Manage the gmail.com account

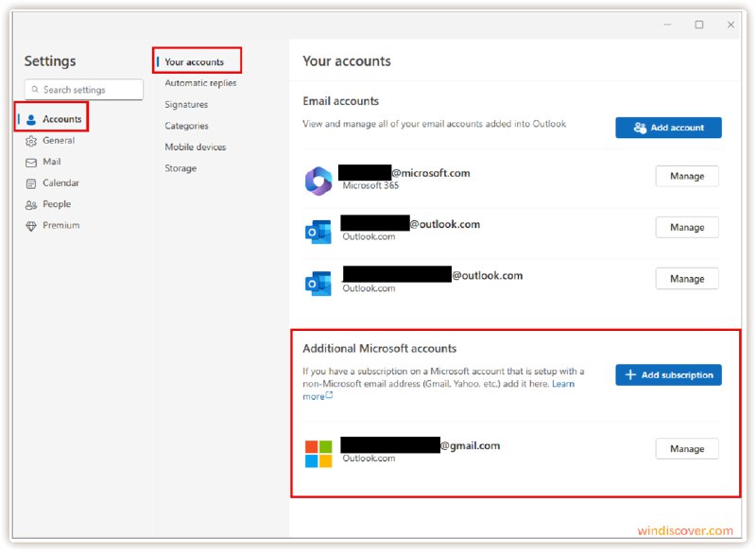point(687,448)
